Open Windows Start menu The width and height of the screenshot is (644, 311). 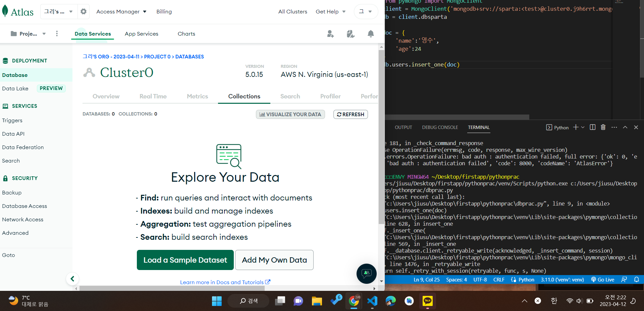pos(217,301)
